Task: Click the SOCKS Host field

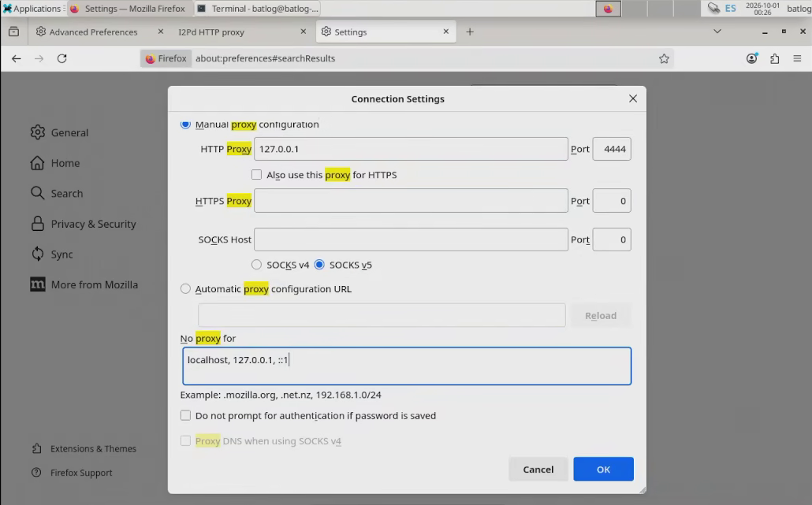Action: pos(411,240)
